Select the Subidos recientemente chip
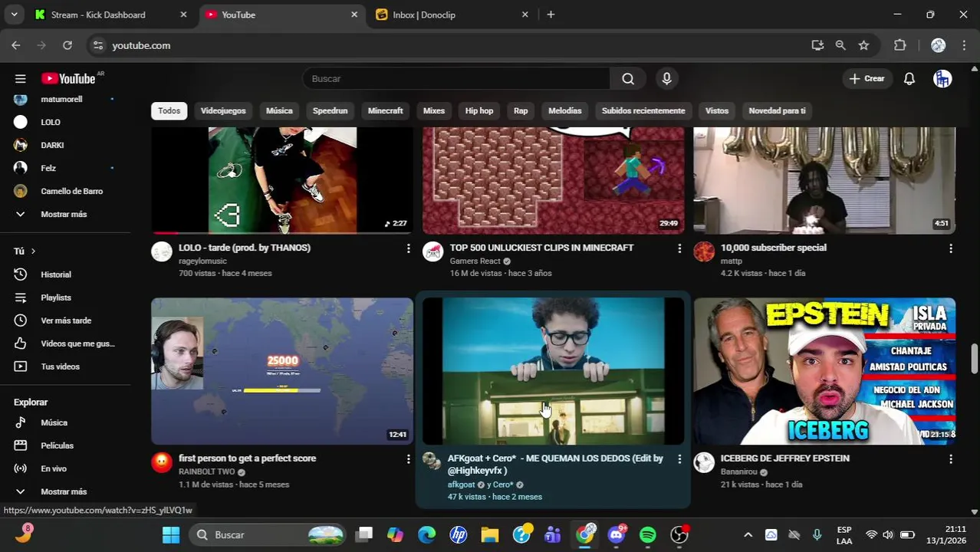This screenshot has width=980, height=552. (x=643, y=110)
